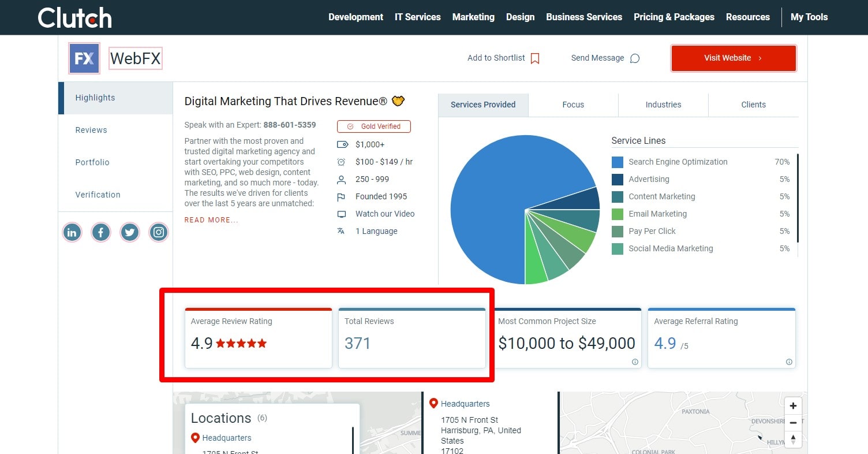This screenshot has height=454, width=868.
Task: Click the language icon beside 1 Language
Action: pyautogui.click(x=341, y=231)
